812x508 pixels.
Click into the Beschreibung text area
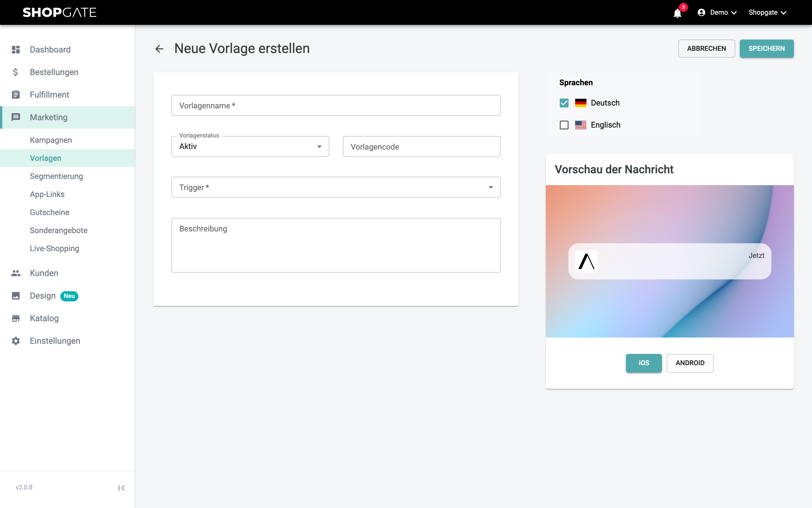(336, 245)
